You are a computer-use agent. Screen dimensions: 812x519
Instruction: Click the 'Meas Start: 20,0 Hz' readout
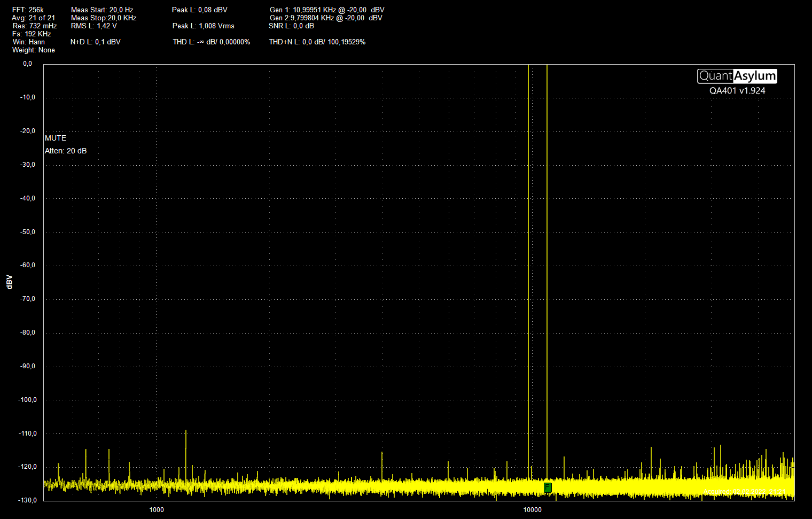click(x=102, y=10)
